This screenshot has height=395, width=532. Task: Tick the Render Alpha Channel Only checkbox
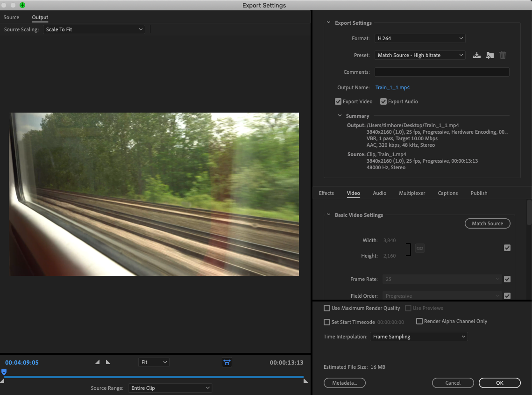(419, 321)
